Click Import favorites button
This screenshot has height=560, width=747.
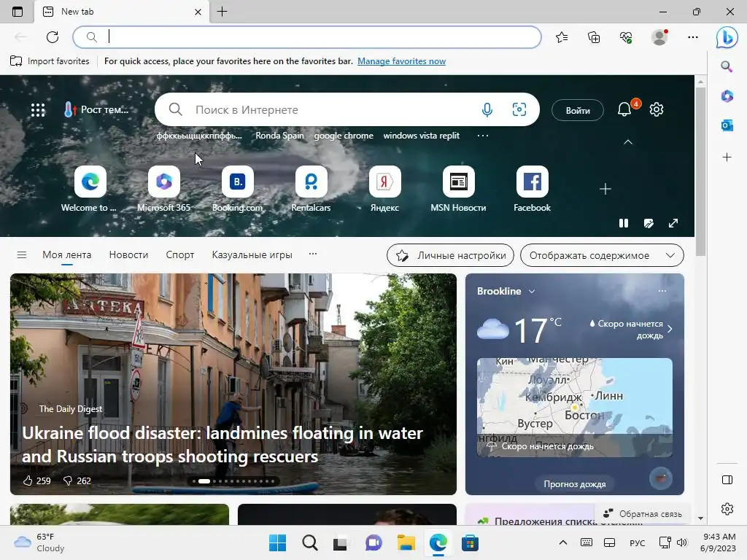tap(50, 61)
